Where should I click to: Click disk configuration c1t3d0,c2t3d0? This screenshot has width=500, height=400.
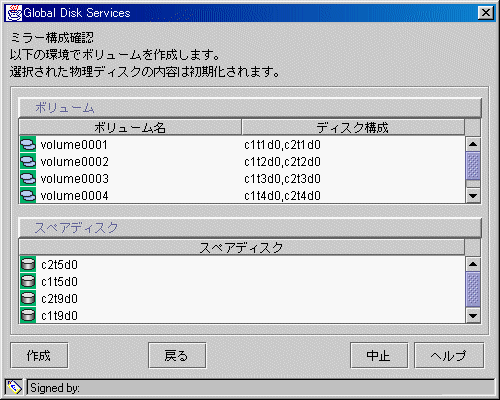coord(282,179)
